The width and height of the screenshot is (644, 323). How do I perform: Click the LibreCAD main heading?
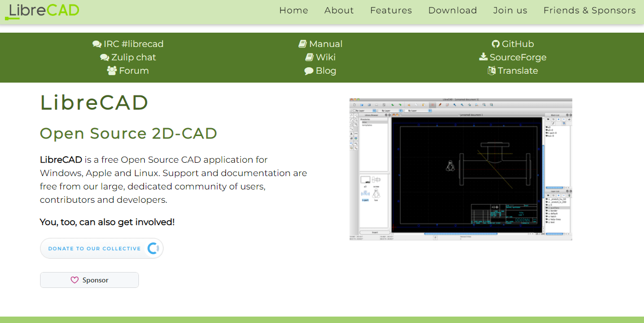[x=94, y=102]
